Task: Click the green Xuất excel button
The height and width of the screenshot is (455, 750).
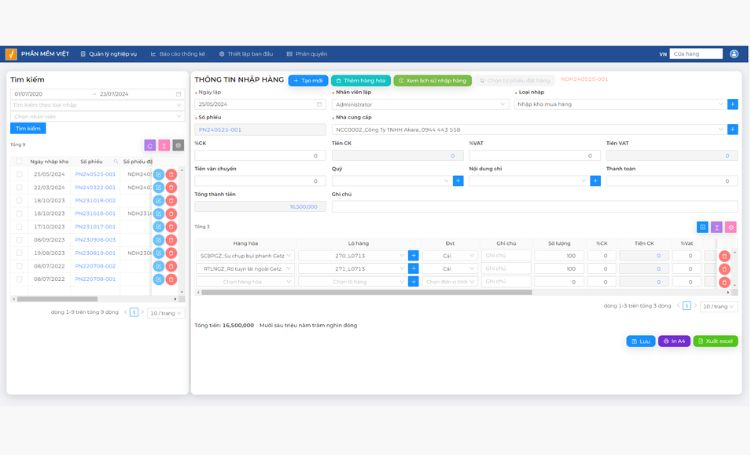Action: click(x=715, y=341)
